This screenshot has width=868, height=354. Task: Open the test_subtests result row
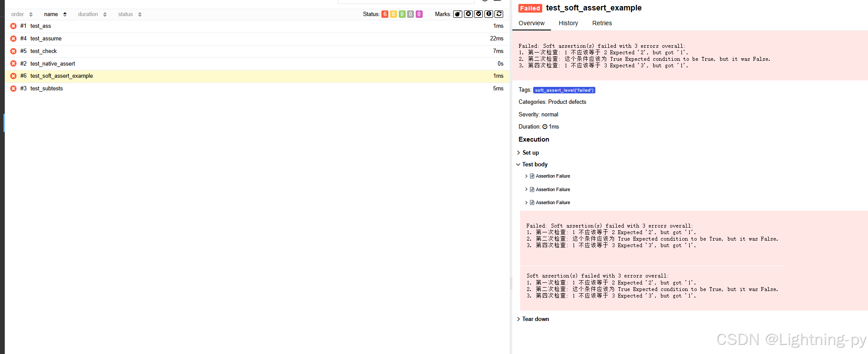(x=257, y=89)
